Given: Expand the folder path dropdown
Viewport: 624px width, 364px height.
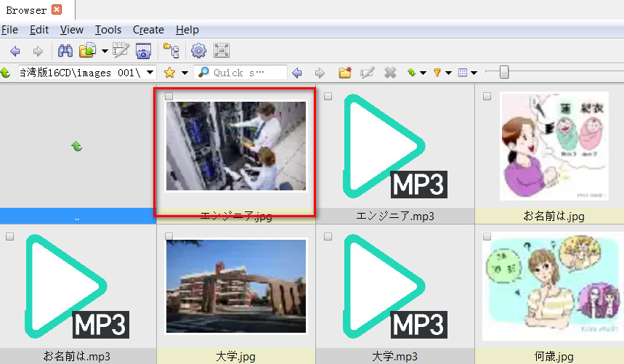Looking at the screenshot, I should click(150, 73).
